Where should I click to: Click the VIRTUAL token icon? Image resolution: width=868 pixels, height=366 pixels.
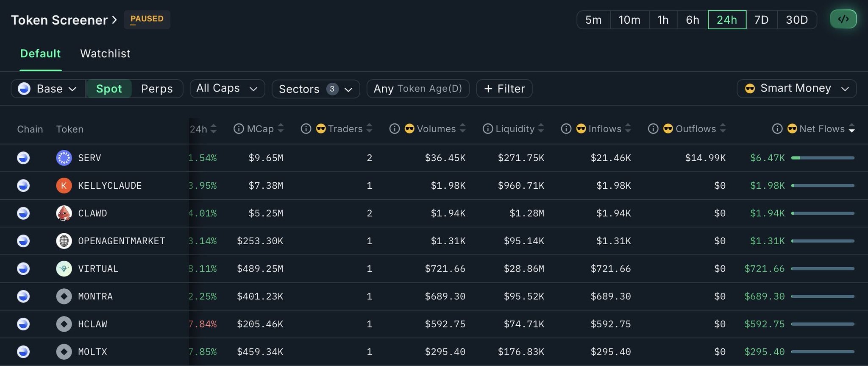coord(64,268)
